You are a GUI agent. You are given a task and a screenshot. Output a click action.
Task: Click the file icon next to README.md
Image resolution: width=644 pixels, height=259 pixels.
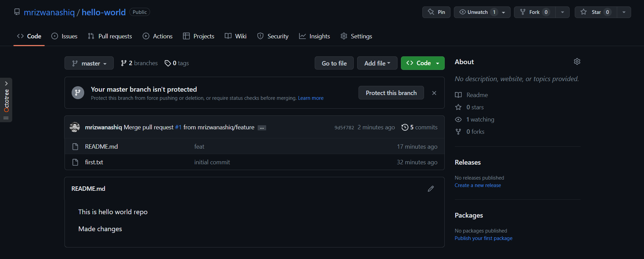pyautogui.click(x=75, y=147)
